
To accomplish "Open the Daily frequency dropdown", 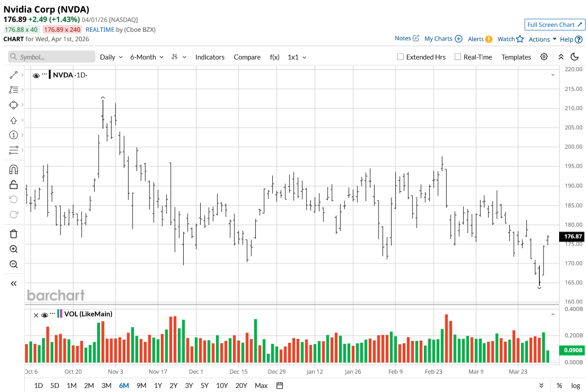I will click(x=111, y=57).
